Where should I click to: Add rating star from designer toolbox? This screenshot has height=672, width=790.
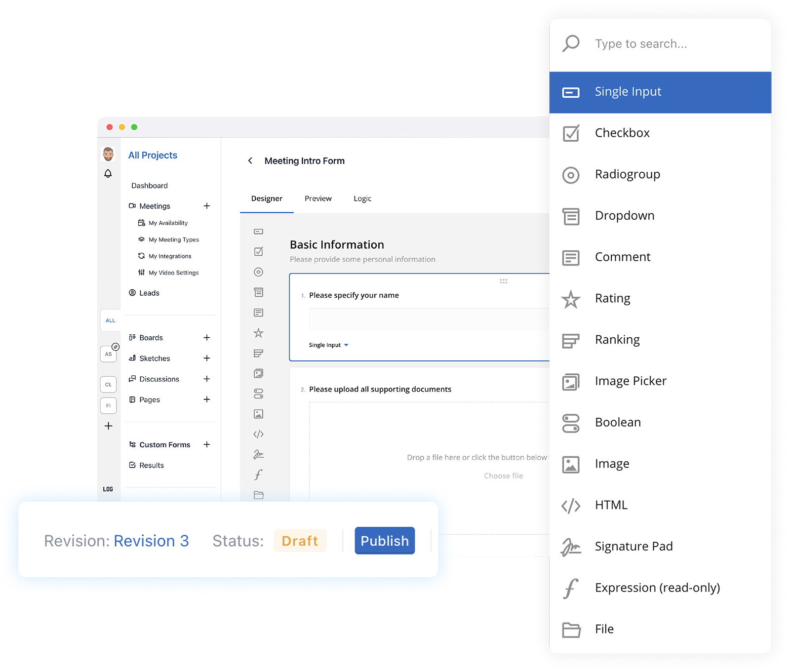(258, 333)
